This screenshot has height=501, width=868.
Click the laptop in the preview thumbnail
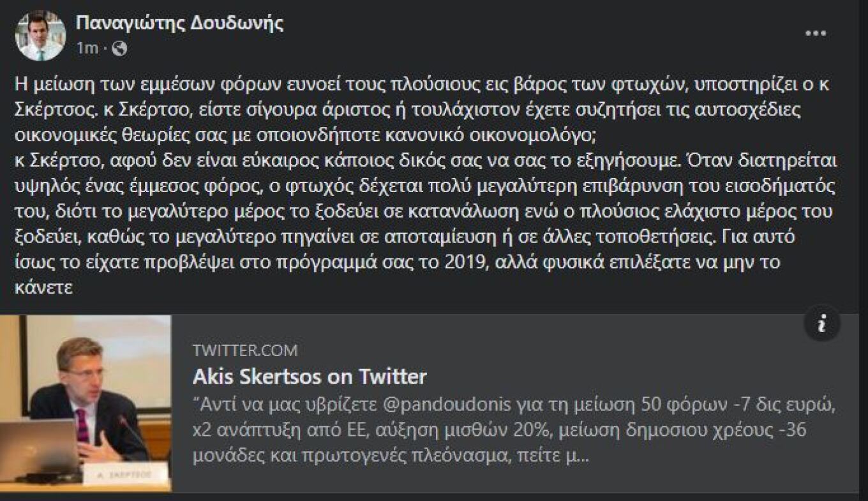(40, 447)
